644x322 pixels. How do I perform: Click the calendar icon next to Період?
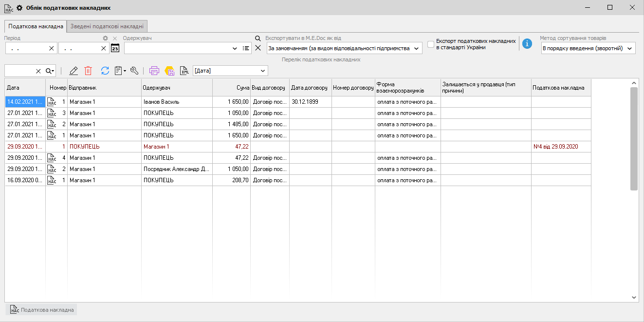(x=115, y=48)
